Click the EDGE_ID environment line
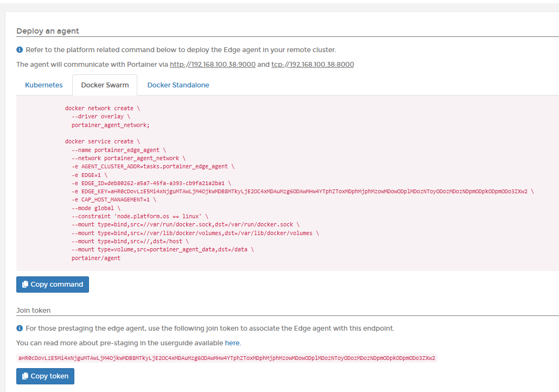This screenshot has width=559, height=392. point(151,183)
